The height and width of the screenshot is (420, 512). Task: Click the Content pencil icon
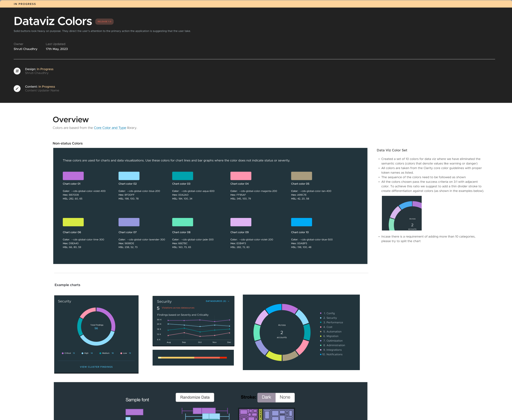tap(17, 89)
